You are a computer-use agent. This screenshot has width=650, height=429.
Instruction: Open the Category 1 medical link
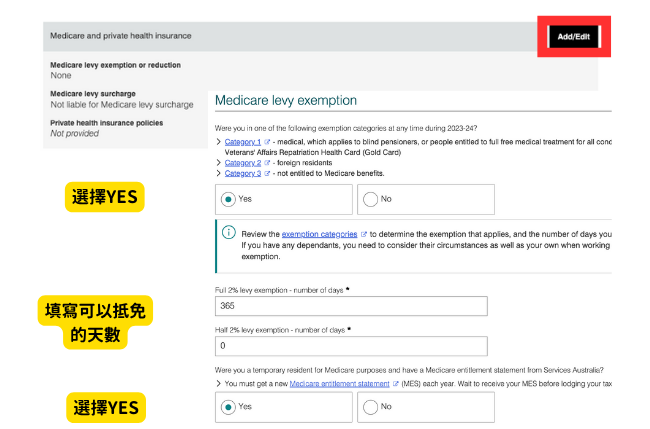(242, 142)
